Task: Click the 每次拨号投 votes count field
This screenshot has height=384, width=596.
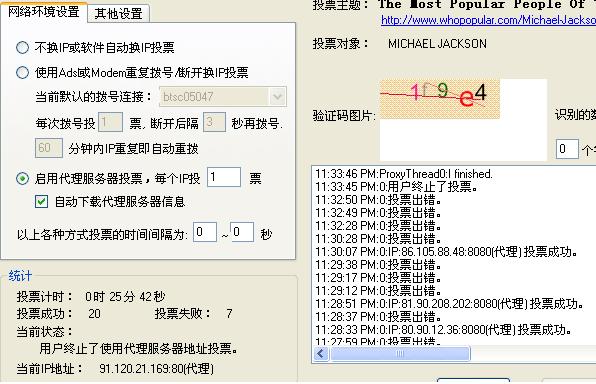Action: tap(110, 122)
